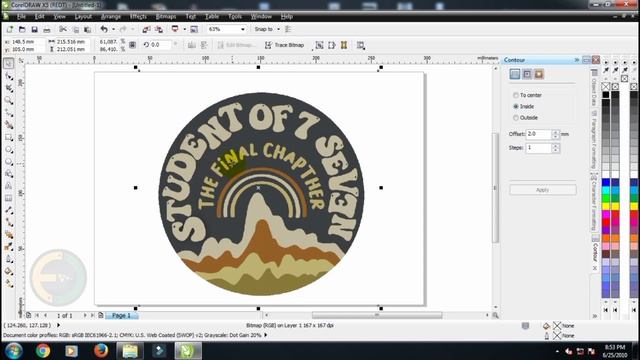Open the Arrange menu
Image resolution: width=640 pixels, height=360 pixels.
pyautogui.click(x=111, y=16)
